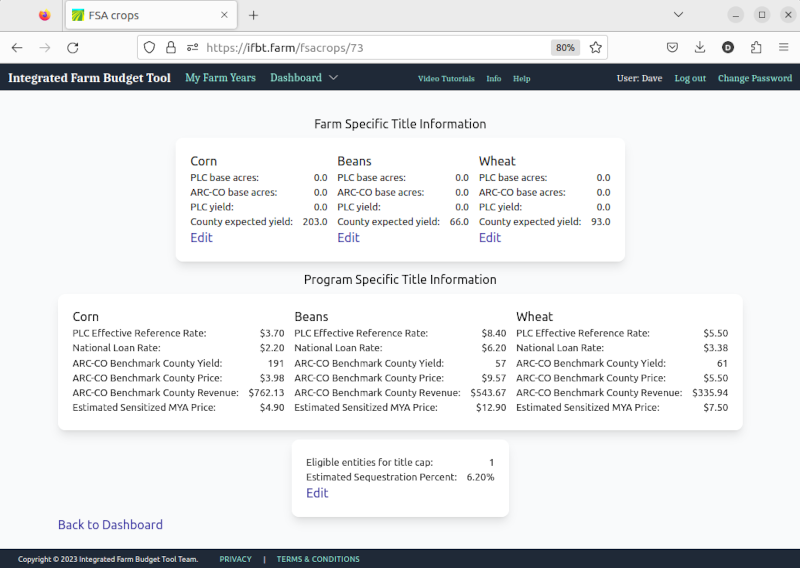Click the shield tracking protection icon
Screen dimensions: 800x568
(x=149, y=47)
